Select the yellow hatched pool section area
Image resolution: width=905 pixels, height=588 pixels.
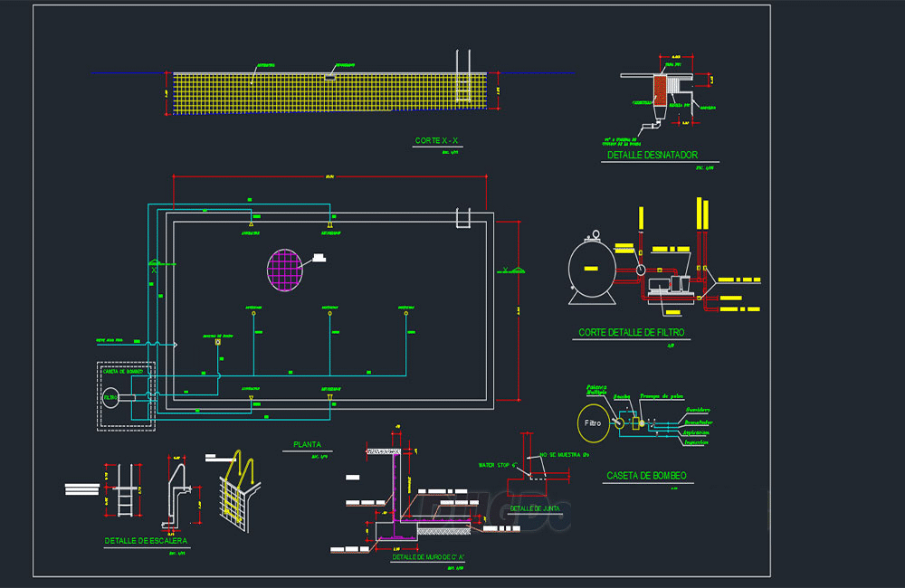click(x=330, y=93)
